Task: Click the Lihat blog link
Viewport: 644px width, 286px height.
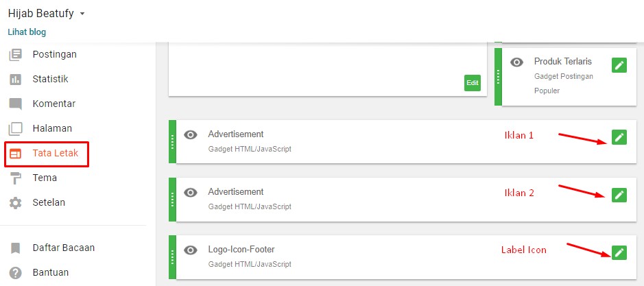Action: click(x=27, y=32)
